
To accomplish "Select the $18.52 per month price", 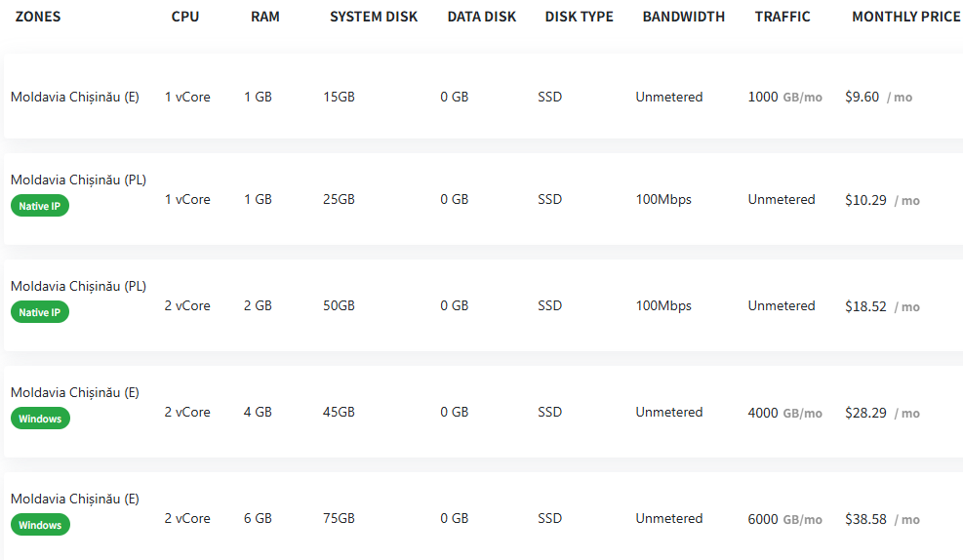I will 865,306.
